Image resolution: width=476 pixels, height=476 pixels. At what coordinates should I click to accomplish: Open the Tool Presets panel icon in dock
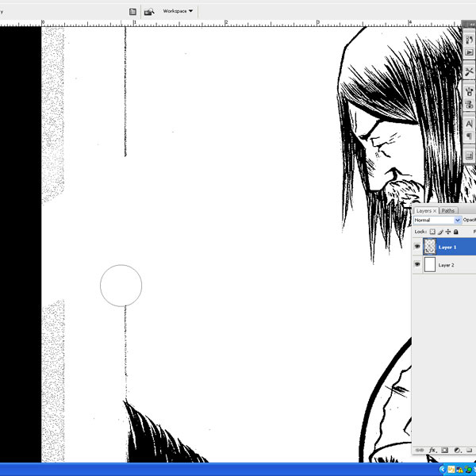pos(470,72)
